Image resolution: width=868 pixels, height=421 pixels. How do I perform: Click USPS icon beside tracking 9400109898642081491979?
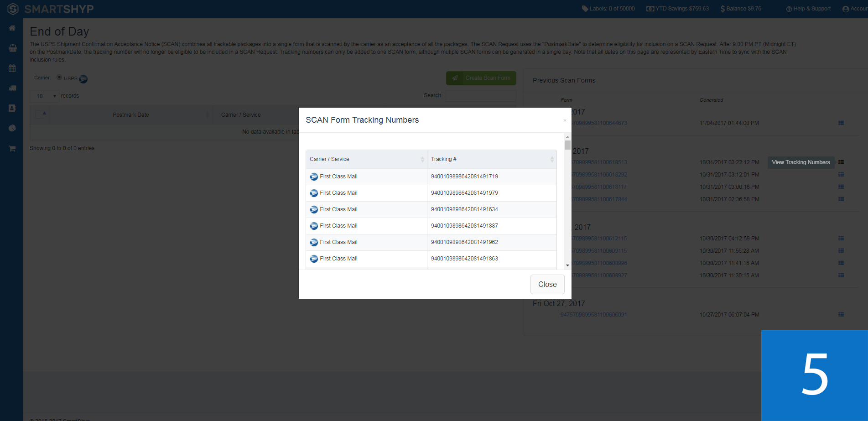point(314,193)
